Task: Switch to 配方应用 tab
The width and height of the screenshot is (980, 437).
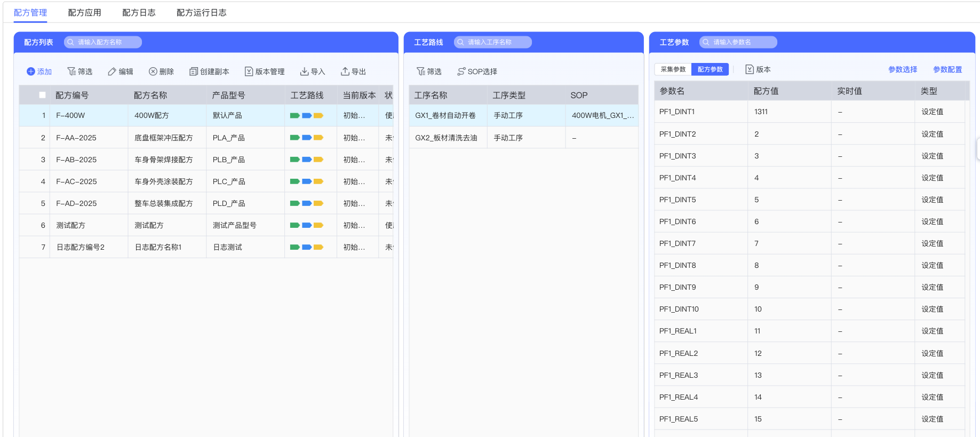Action: click(84, 13)
